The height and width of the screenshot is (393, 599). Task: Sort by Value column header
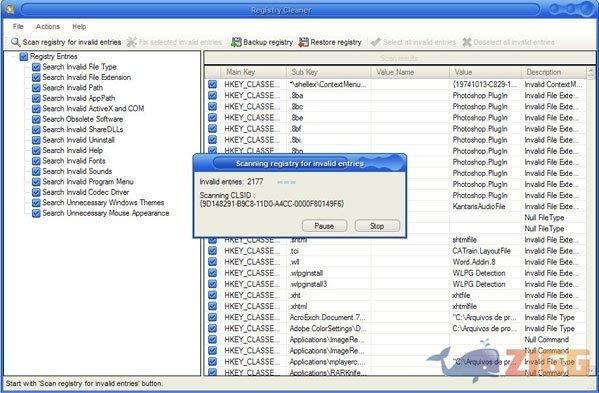(x=485, y=72)
